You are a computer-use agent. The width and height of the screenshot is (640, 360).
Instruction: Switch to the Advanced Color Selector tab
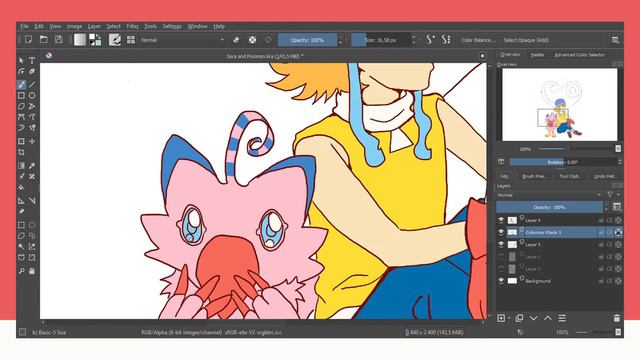[579, 55]
